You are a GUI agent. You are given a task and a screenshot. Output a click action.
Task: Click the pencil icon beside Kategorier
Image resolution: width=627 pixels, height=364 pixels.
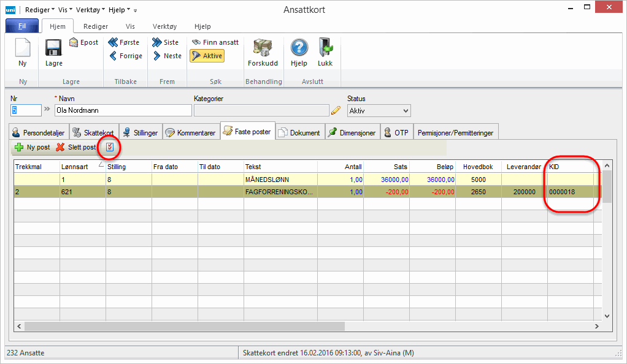tap(336, 111)
